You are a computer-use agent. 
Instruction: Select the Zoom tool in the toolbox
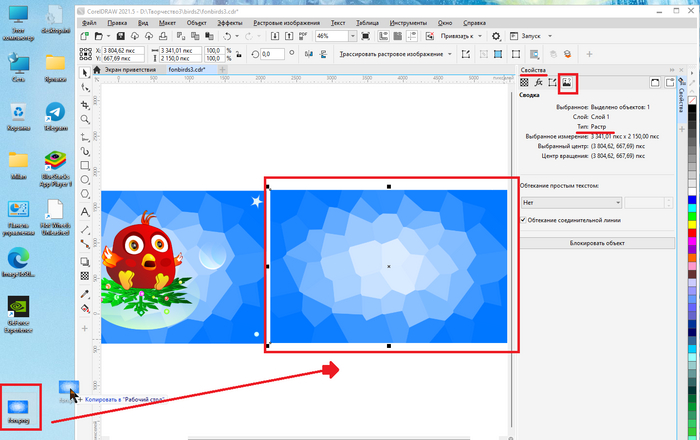(86, 119)
